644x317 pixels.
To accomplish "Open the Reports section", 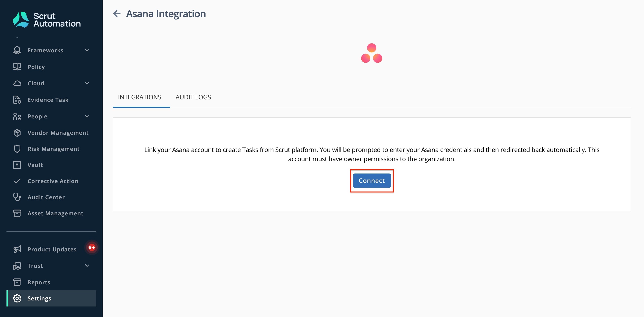I will click(x=39, y=282).
